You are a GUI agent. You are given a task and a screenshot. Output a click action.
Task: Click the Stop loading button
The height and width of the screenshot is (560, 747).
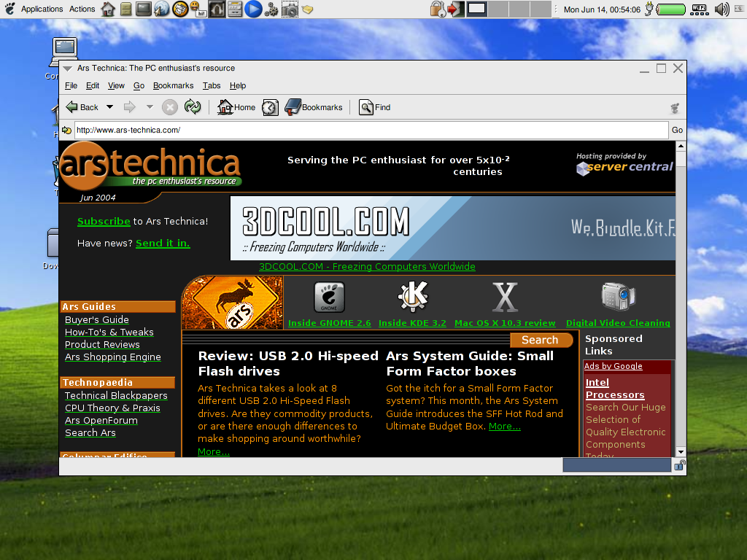(x=169, y=107)
